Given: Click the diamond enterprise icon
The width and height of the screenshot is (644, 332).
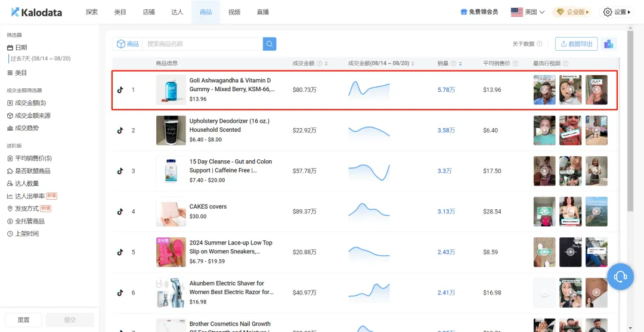Looking at the screenshot, I should [x=560, y=12].
